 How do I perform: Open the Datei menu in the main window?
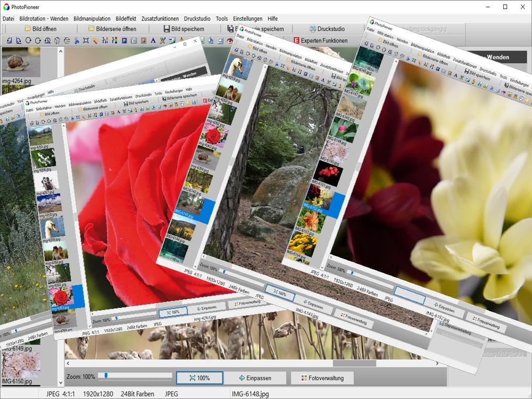tap(9, 19)
